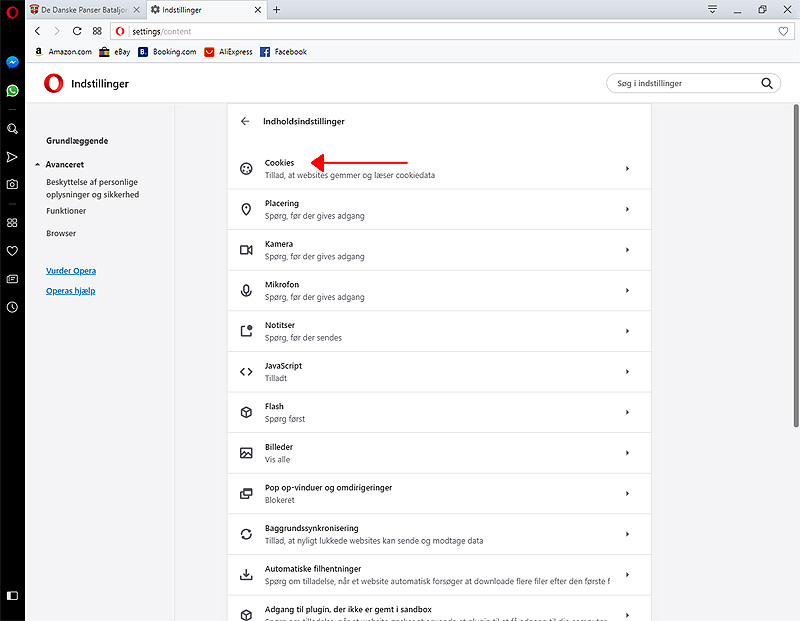This screenshot has height=621, width=800.
Task: Open Speed Dial from the navigation toolbar
Action: click(97, 31)
